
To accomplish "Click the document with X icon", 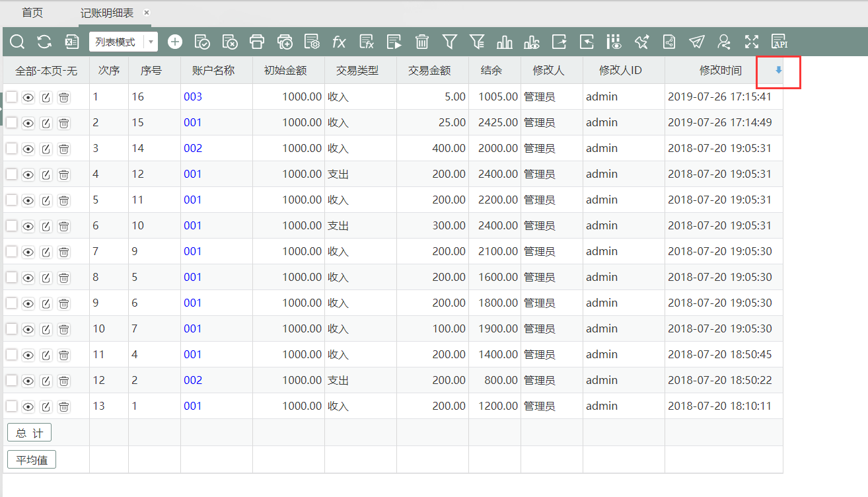I will point(230,42).
